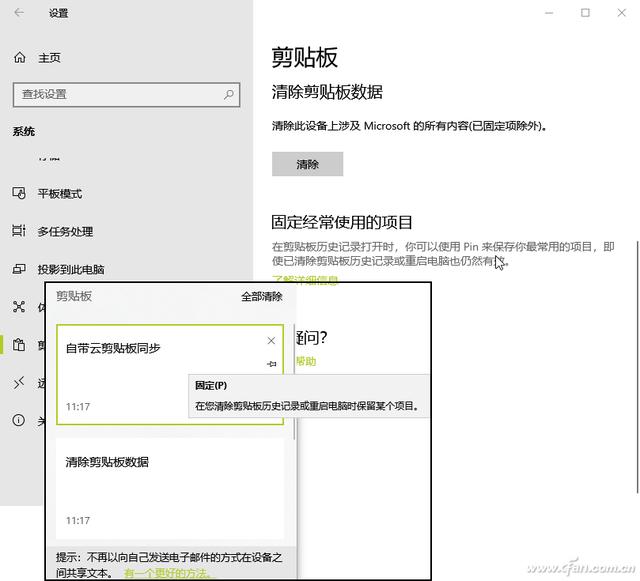The width and height of the screenshot is (640, 581).
Task: Select the 多任务处理 icon
Action: (19, 231)
